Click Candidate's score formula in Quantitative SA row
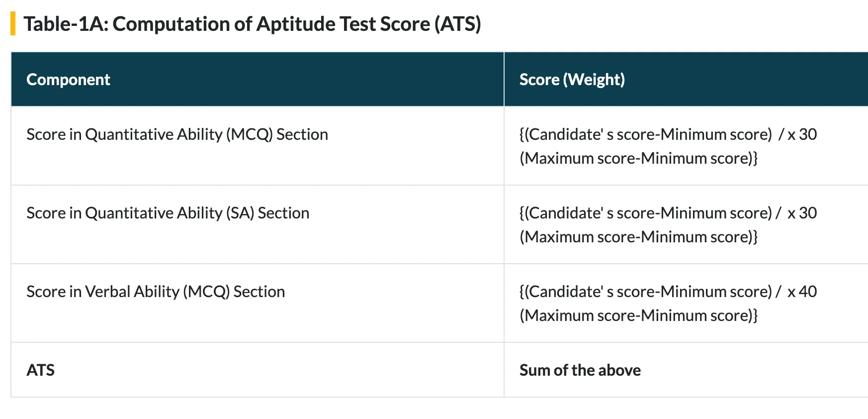 [646, 213]
